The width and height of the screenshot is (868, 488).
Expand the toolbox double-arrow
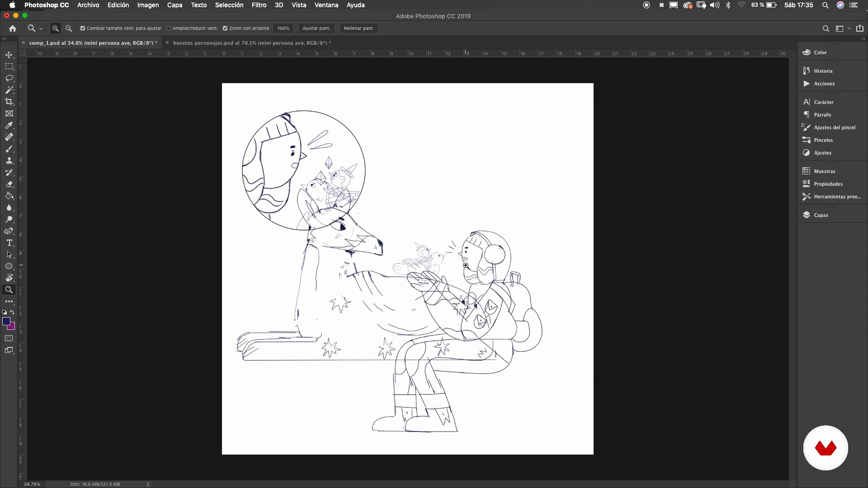(x=4, y=39)
